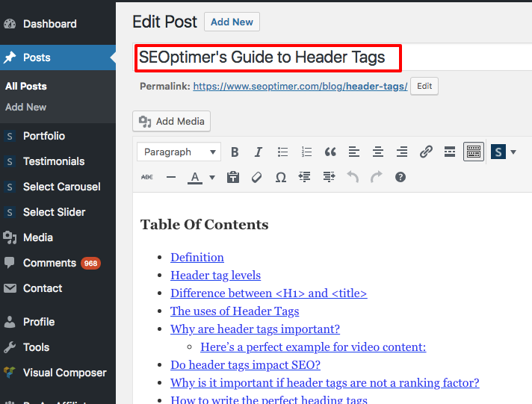Insert a numbered list
Image resolution: width=532 pixels, height=404 pixels.
click(x=306, y=152)
